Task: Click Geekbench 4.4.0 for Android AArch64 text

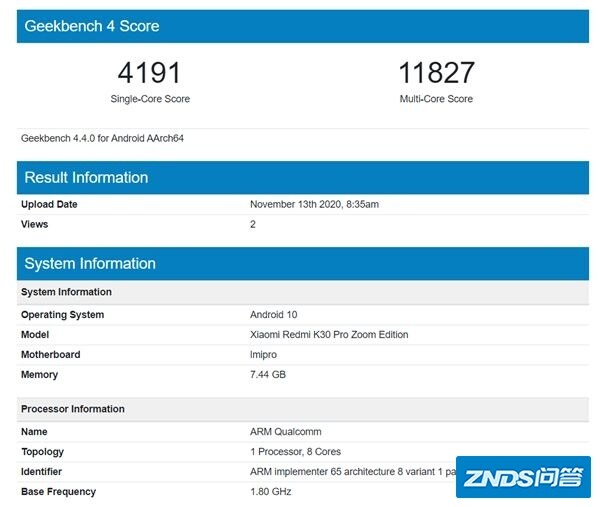Action: pyautogui.click(x=102, y=138)
